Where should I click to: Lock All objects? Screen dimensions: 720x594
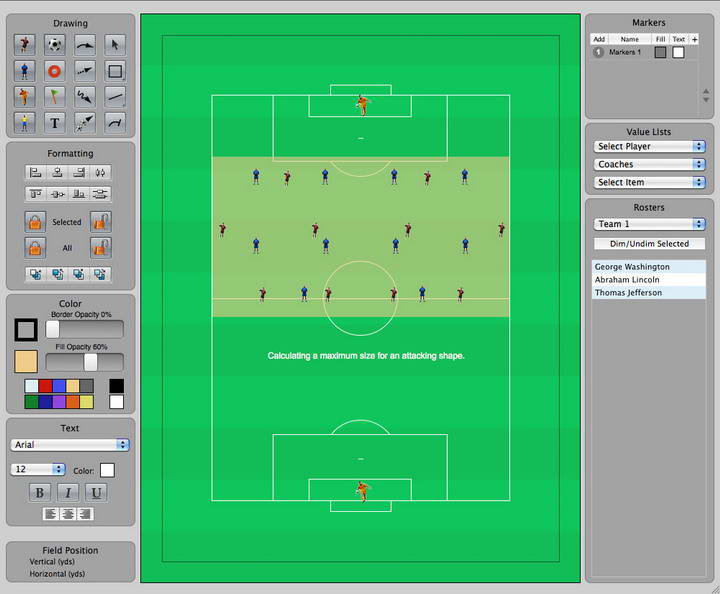pos(35,248)
